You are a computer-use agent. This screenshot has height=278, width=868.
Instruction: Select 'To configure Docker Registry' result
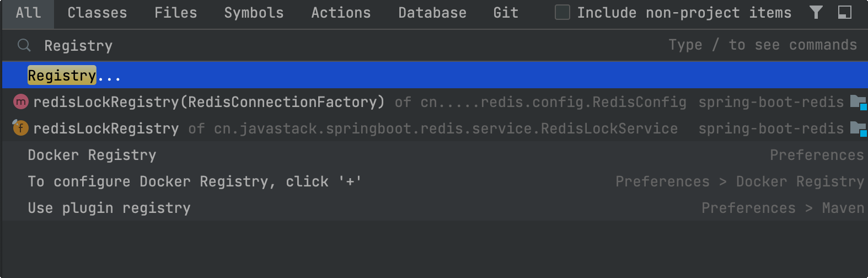tap(195, 181)
